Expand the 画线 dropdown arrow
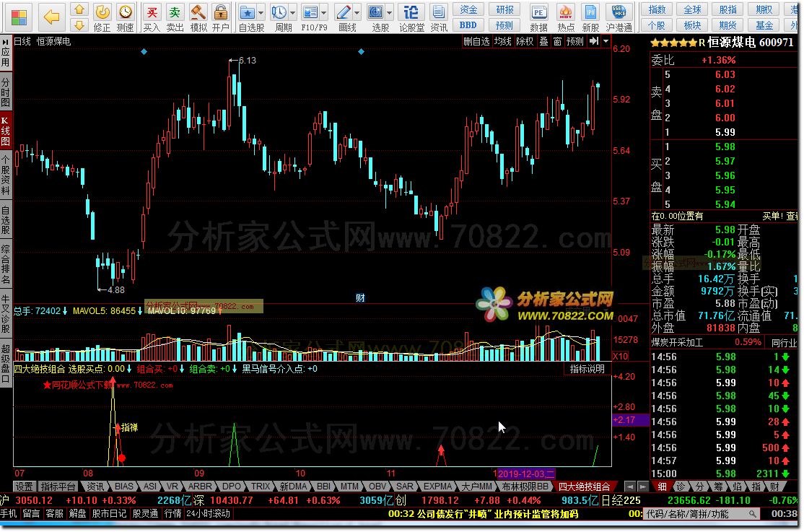The height and width of the screenshot is (532, 804). [357, 12]
